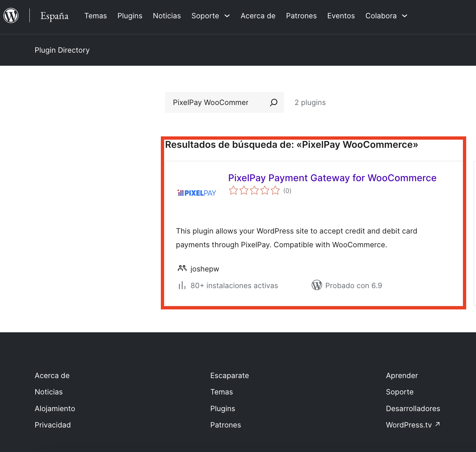The image size is (476, 452).
Task: Expand the Colabora dropdown menu
Action: tap(386, 16)
